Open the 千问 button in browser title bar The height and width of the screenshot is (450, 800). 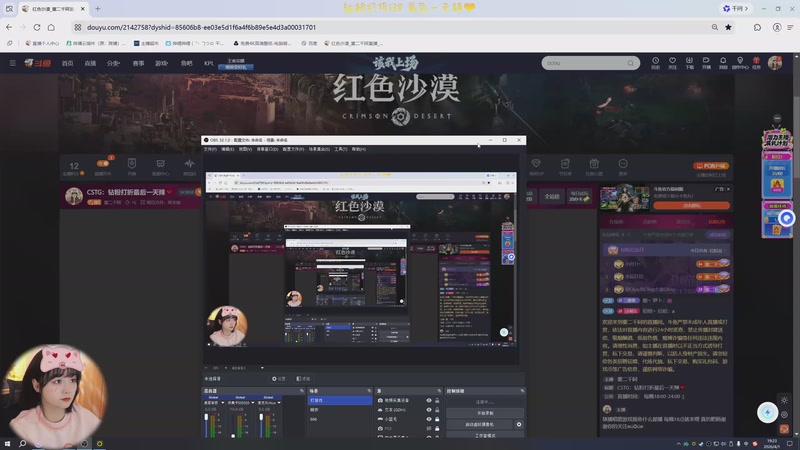coord(735,8)
